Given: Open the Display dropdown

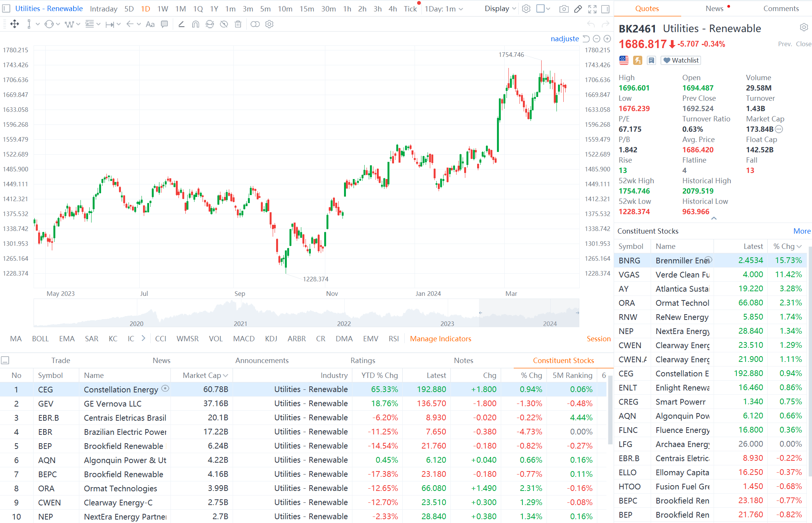Looking at the screenshot, I should point(500,9).
